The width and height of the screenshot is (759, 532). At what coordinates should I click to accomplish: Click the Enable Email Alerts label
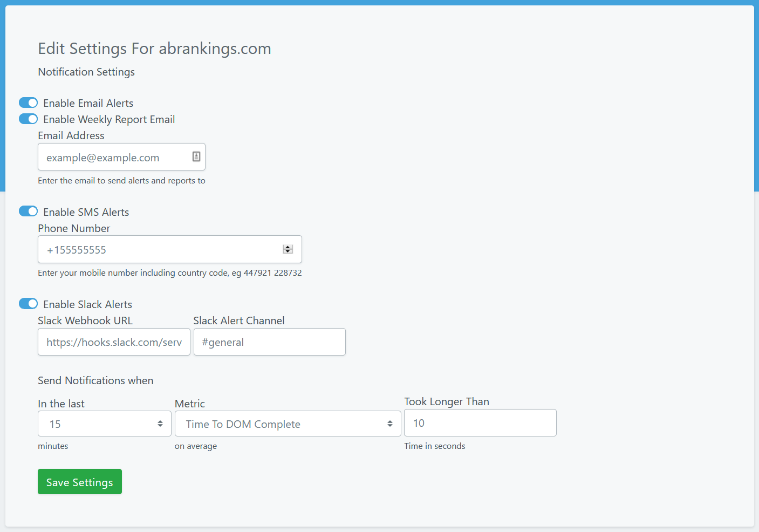pyautogui.click(x=88, y=103)
